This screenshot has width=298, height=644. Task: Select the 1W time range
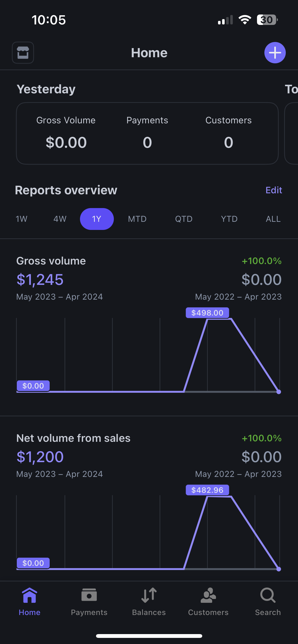pos(21,219)
